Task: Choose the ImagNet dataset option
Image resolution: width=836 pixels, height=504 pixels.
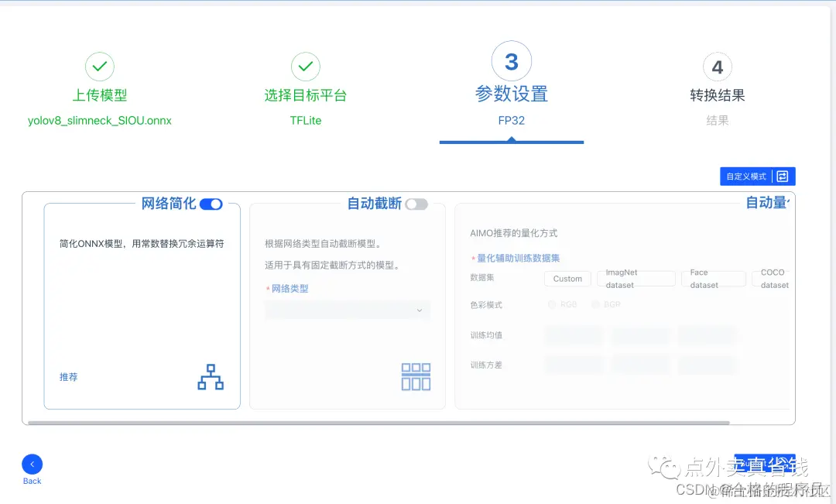Action: 636,279
